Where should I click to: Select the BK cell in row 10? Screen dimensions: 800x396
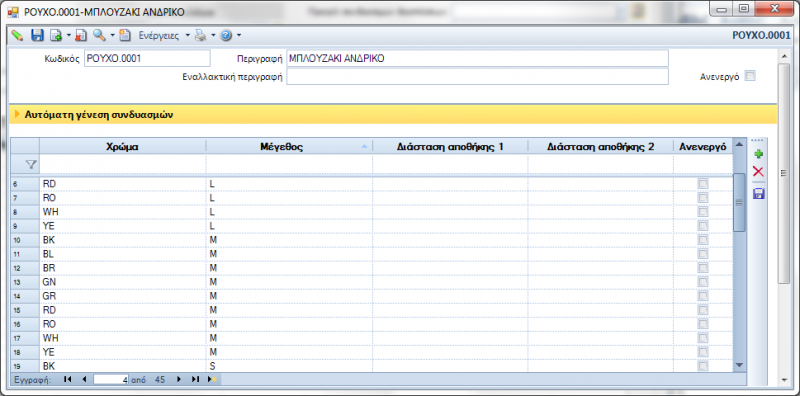pyautogui.click(x=123, y=239)
